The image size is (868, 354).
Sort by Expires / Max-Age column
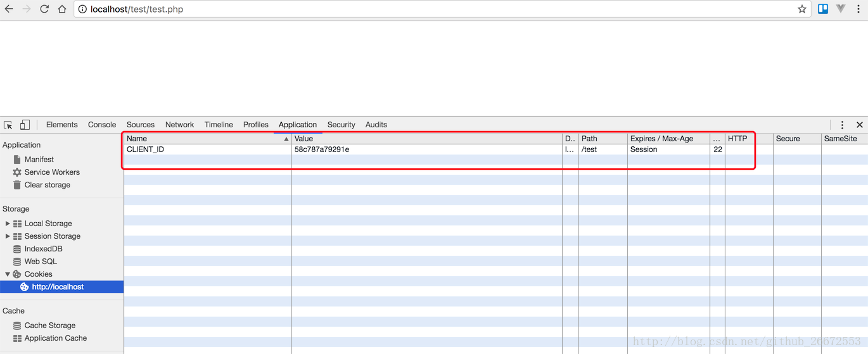pos(668,139)
